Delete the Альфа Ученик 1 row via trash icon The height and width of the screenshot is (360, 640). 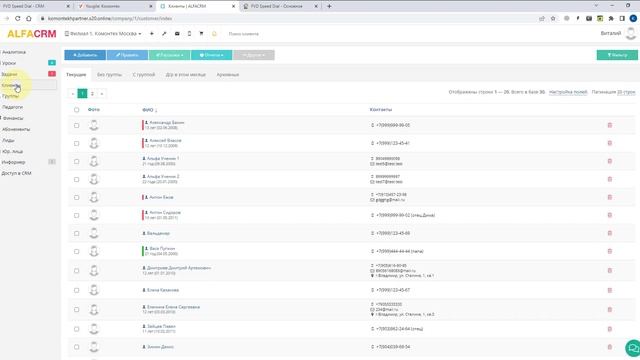610,161
